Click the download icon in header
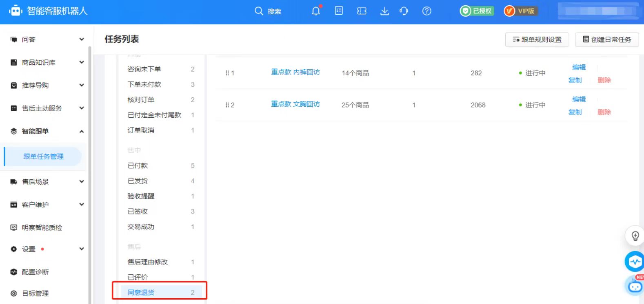This screenshot has width=644, height=304. pos(384,11)
